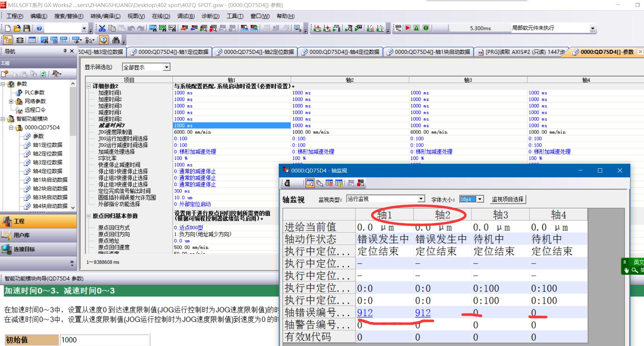
Task: Click the green warning triangle icon
Action: (417, 28)
